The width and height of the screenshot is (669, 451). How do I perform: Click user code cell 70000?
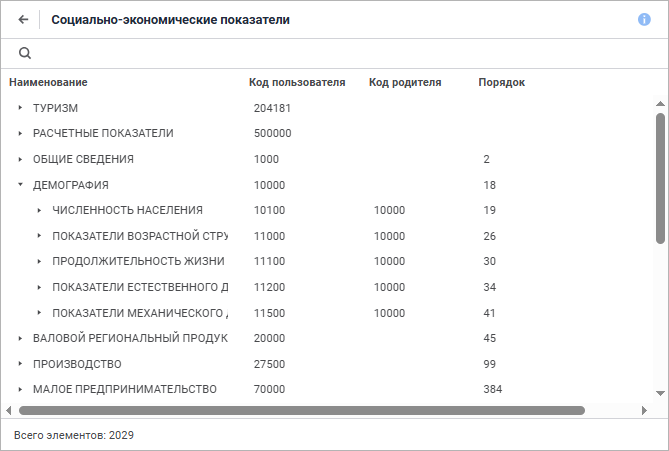click(x=269, y=389)
